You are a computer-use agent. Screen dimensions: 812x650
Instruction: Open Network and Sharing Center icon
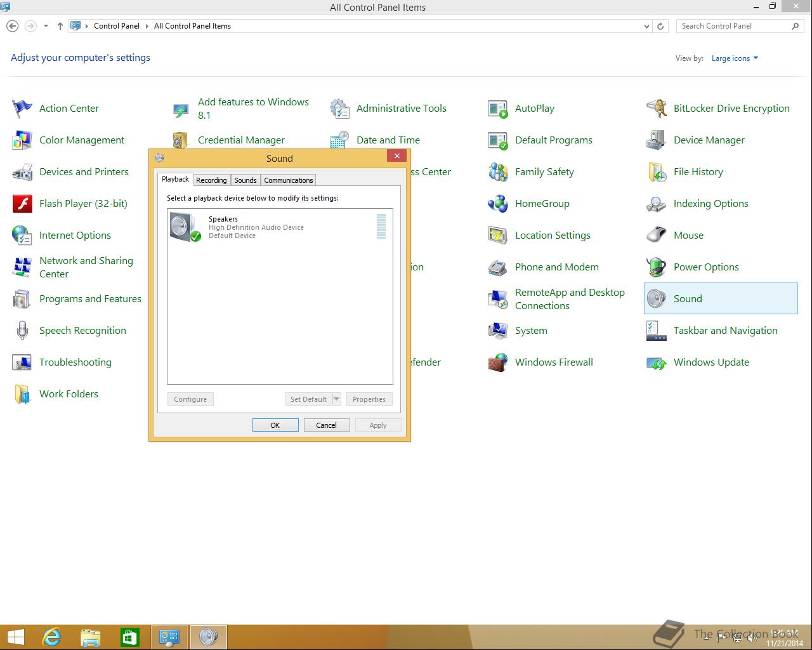coord(22,267)
